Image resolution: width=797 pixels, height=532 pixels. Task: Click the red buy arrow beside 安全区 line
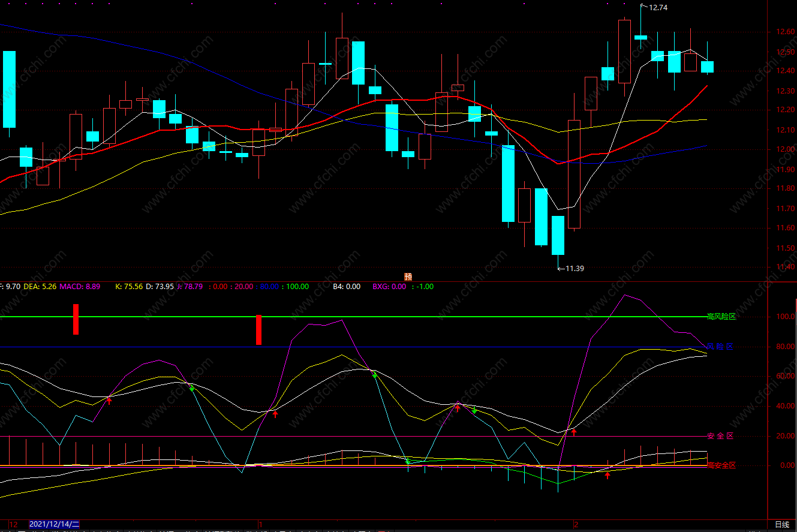573,431
